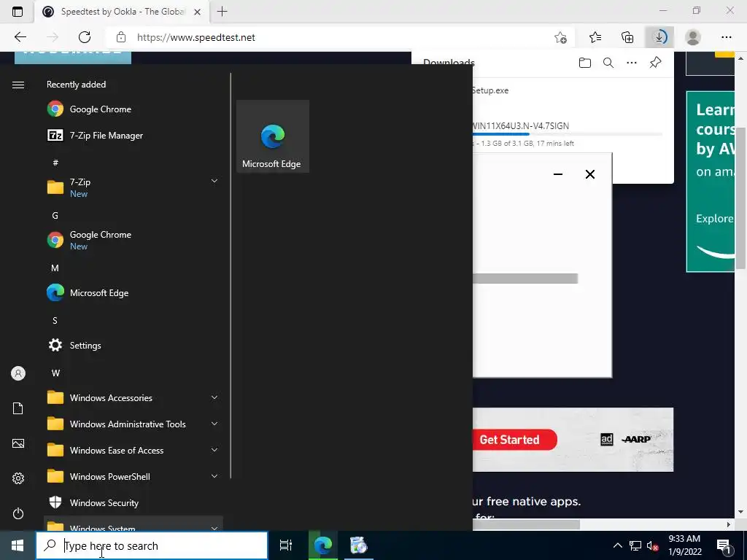Open Microsoft Edge from app list

pos(133,293)
